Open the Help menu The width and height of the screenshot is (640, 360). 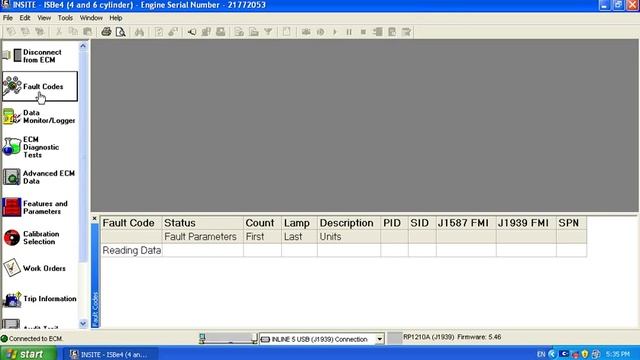click(x=116, y=18)
